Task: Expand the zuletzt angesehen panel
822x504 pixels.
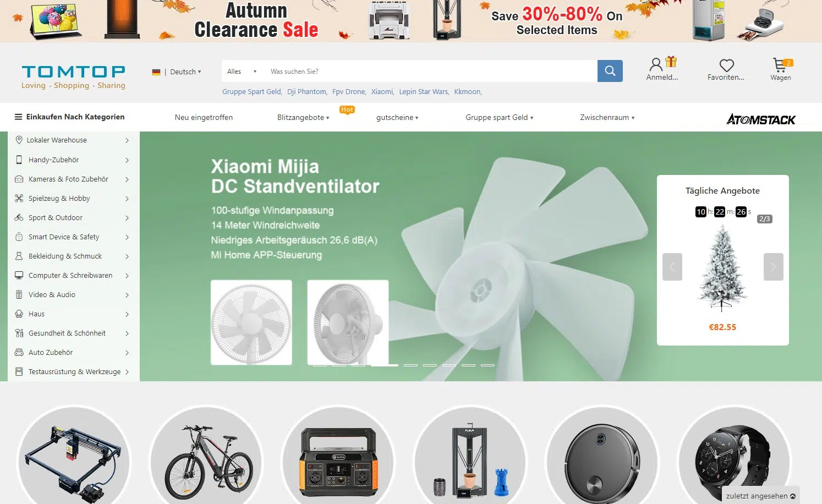Action: coord(760,496)
